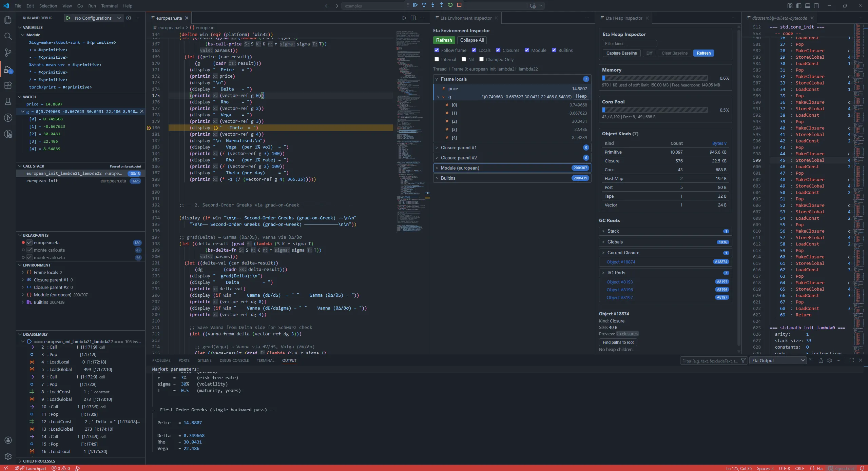Toggle the primary side bar layout icon
868x471 pixels.
[799, 6]
